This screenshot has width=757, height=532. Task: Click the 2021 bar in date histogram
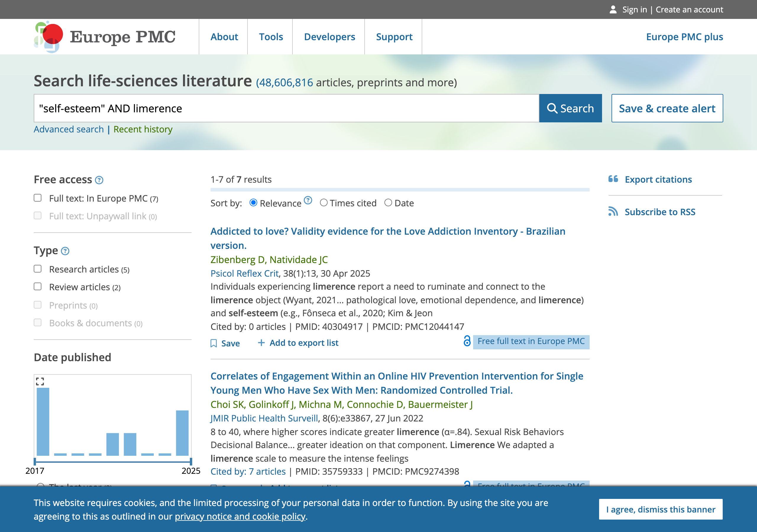tap(112, 444)
